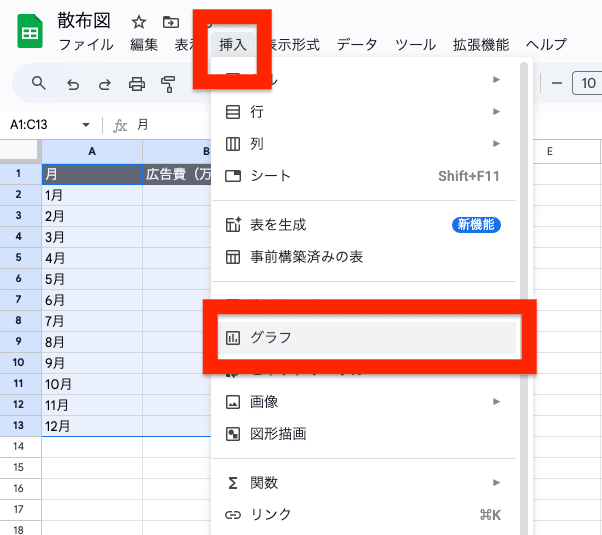602x535 pixels.
Task: Select the paint format roller icon
Action: point(168,84)
